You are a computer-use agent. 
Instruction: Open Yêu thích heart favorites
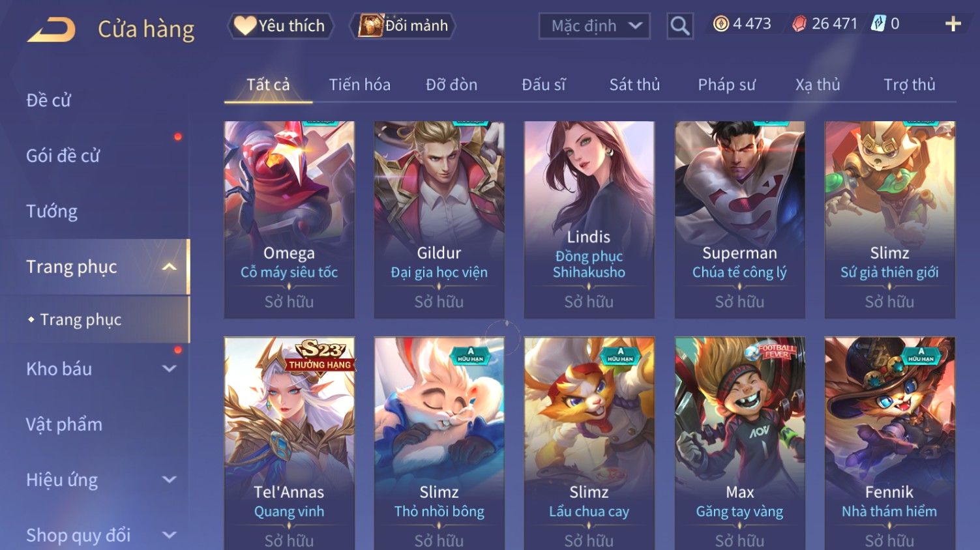point(280,25)
